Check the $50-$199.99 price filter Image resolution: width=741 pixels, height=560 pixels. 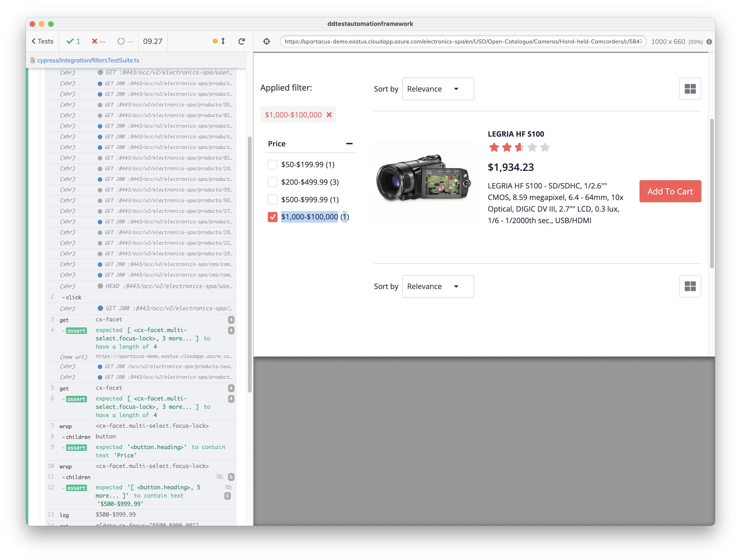[x=273, y=164]
